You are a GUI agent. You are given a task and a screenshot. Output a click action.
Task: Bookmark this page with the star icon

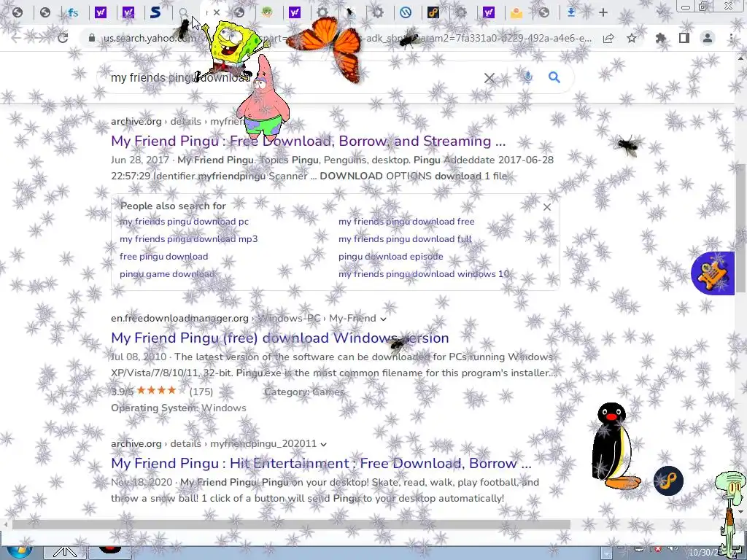click(632, 38)
